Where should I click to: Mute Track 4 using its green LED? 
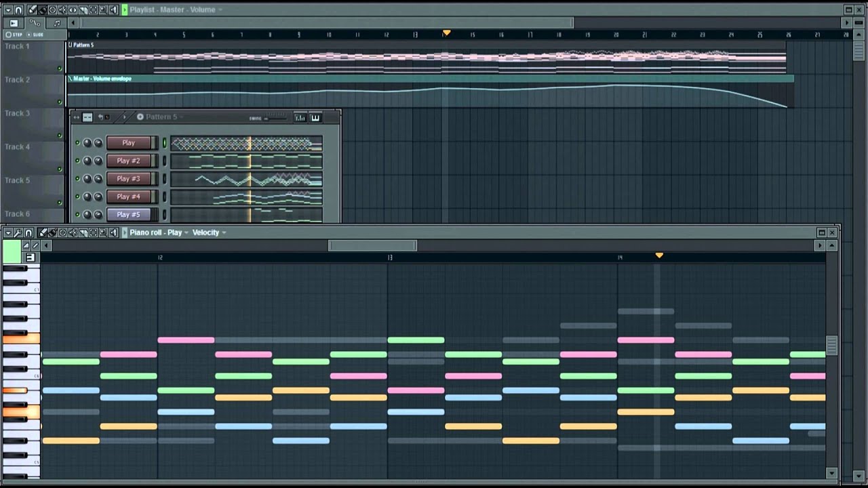60,169
